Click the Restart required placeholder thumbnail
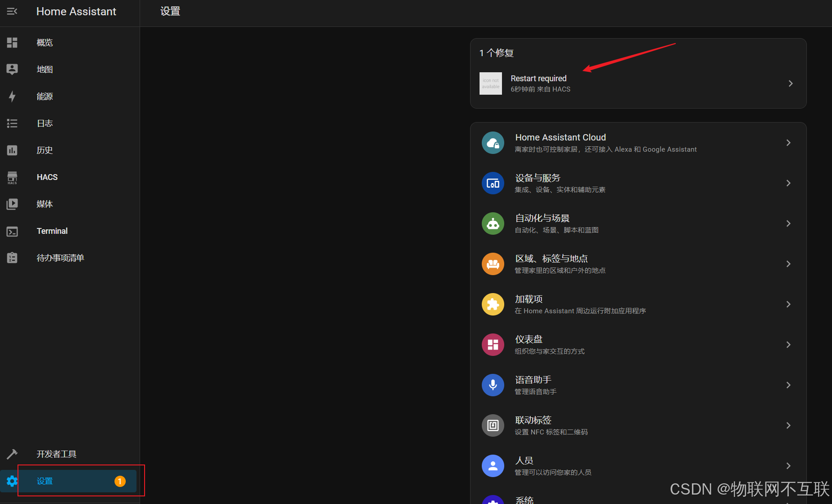The width and height of the screenshot is (832, 504). [x=491, y=83]
